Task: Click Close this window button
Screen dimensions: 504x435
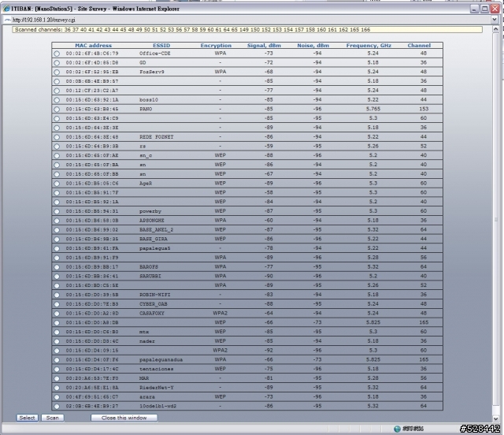Action: (124, 418)
